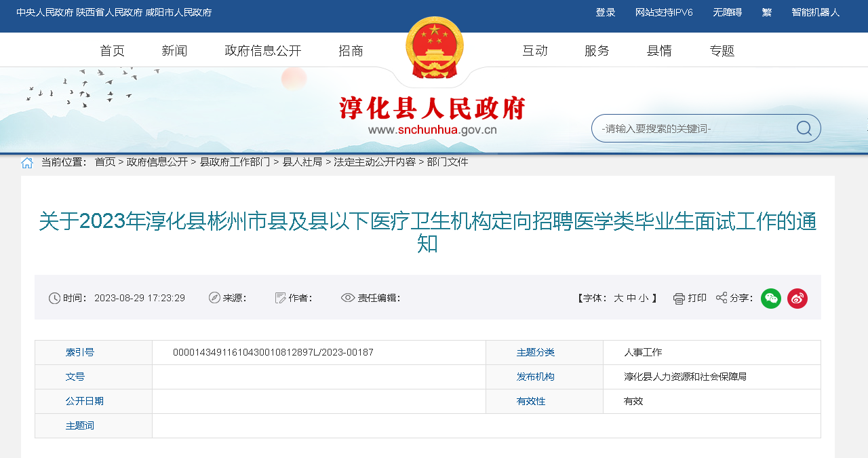Open the 县情 navigation item

coord(659,51)
